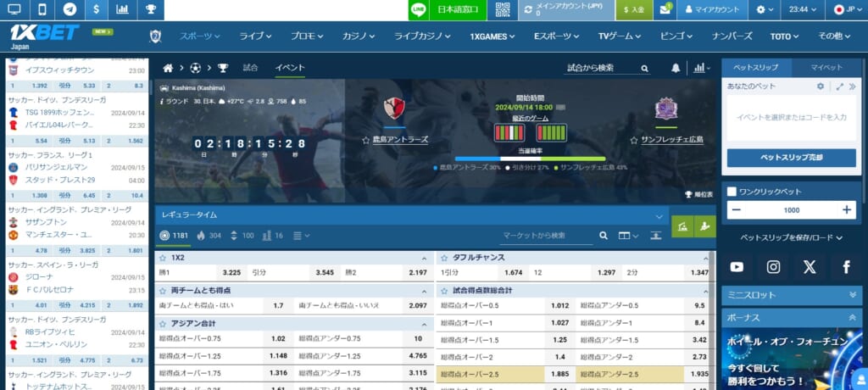This screenshot has height=390, width=868.
Task: Favorite 鹿島アントラーズ with the star
Action: 365,141
